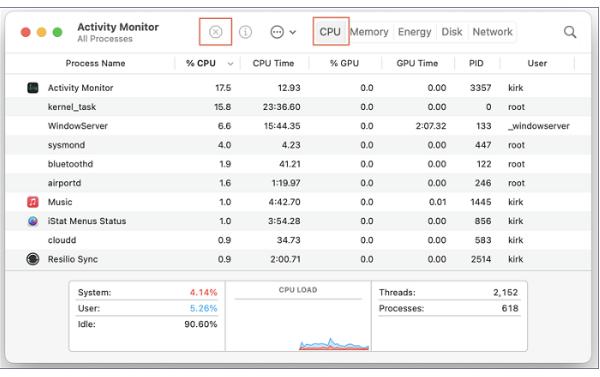The image size is (600, 377).
Task: Click the Stop process (X) toolbar icon
Action: click(x=215, y=32)
